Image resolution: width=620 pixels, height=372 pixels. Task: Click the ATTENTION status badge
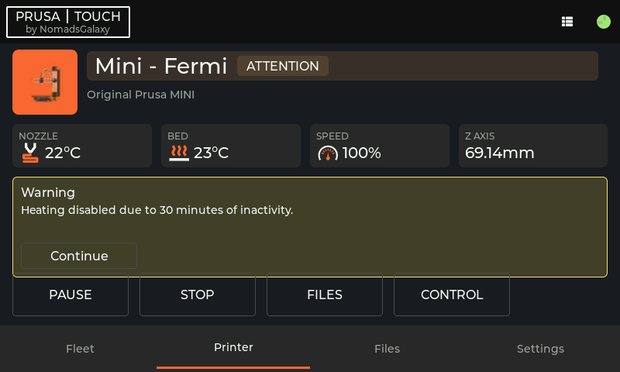point(282,66)
